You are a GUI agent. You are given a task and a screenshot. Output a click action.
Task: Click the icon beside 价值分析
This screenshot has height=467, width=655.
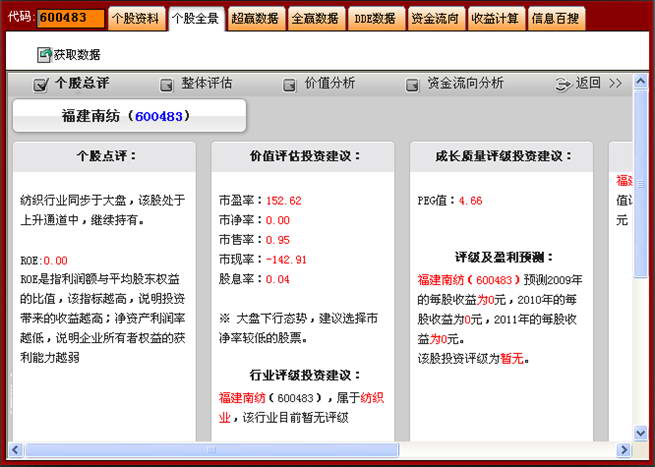coord(289,85)
